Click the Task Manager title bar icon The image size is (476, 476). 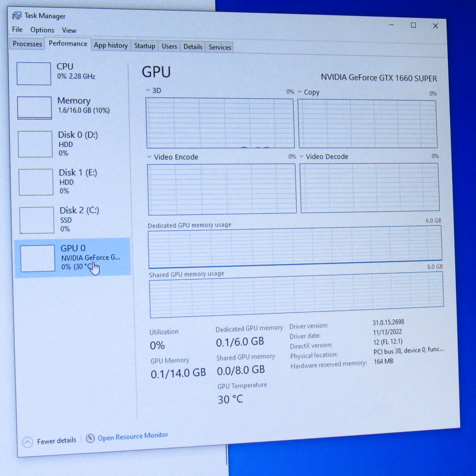click(x=17, y=15)
